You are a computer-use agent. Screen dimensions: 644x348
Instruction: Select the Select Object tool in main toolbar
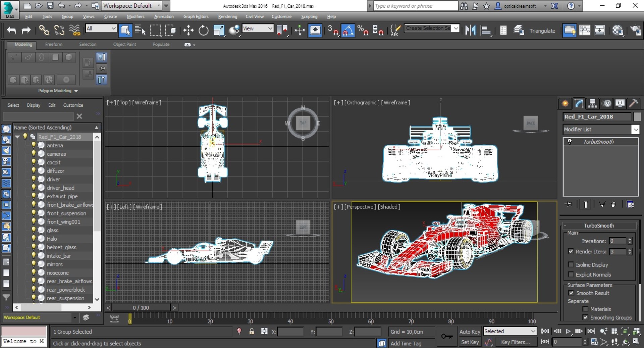tap(125, 30)
